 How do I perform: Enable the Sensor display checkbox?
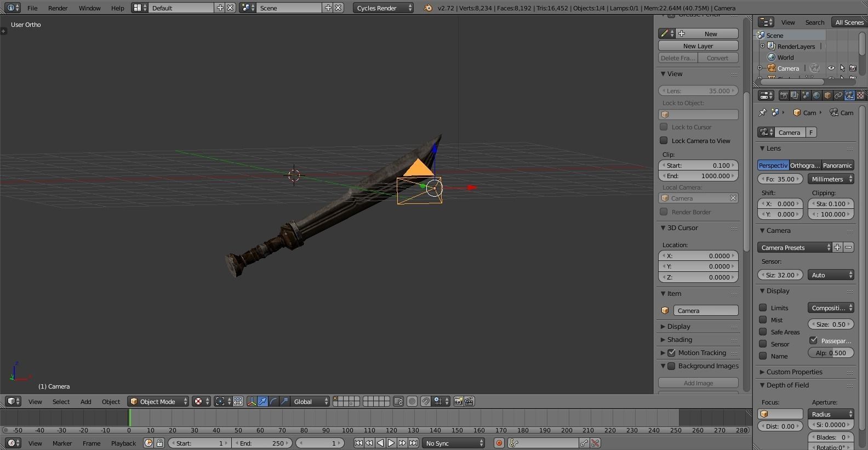[763, 344]
